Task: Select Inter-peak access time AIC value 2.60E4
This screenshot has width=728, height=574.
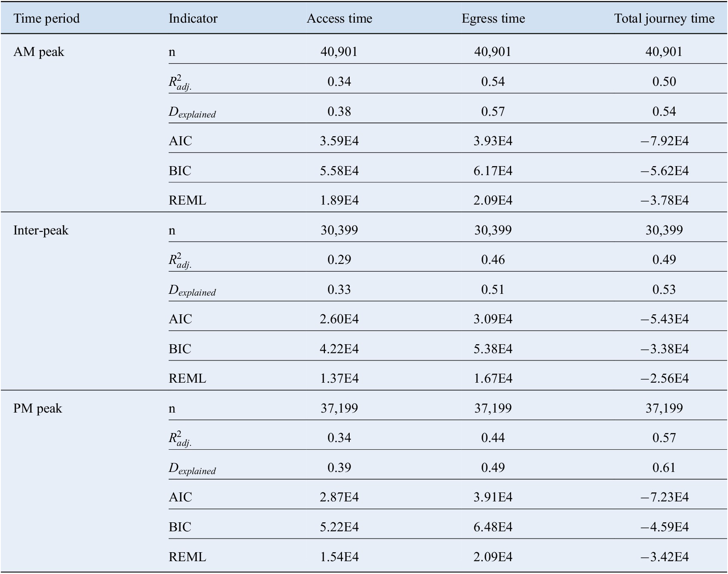Action: (339, 319)
